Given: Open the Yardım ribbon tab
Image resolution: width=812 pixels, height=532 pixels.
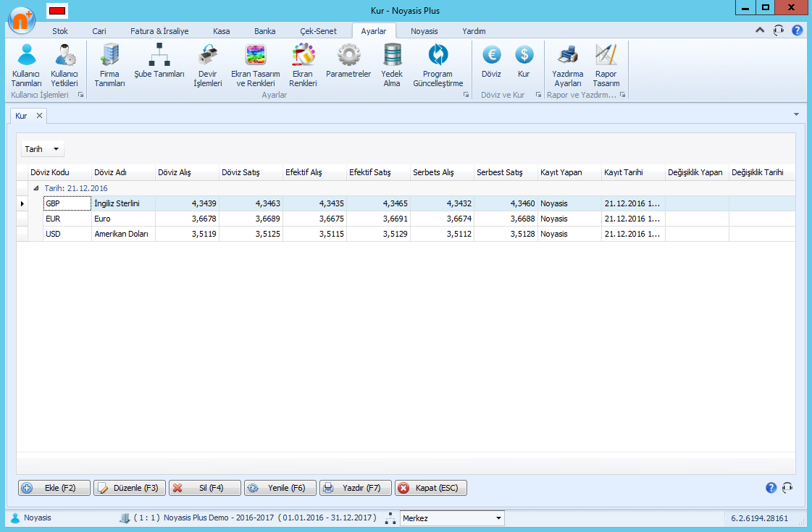Looking at the screenshot, I should click(474, 31).
